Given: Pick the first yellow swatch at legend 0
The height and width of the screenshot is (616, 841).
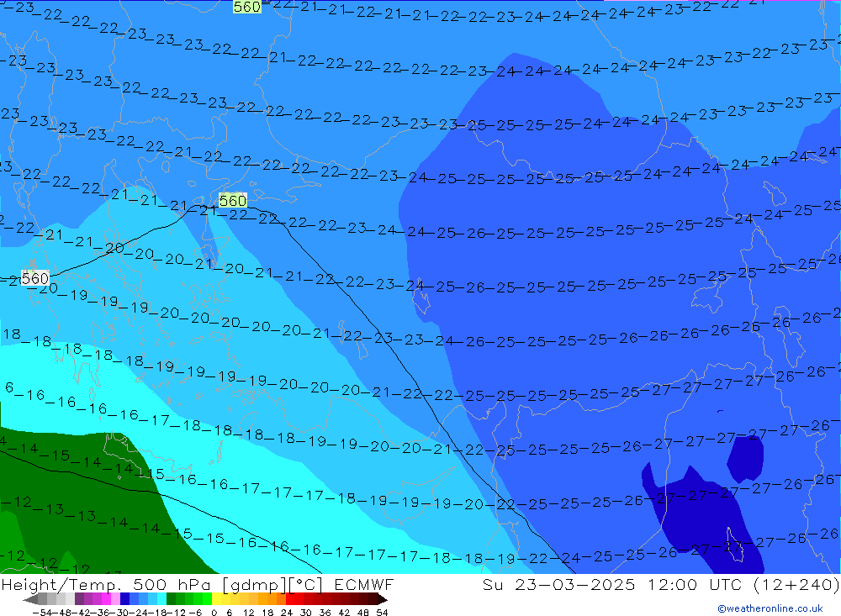Looking at the screenshot, I should (217, 599).
